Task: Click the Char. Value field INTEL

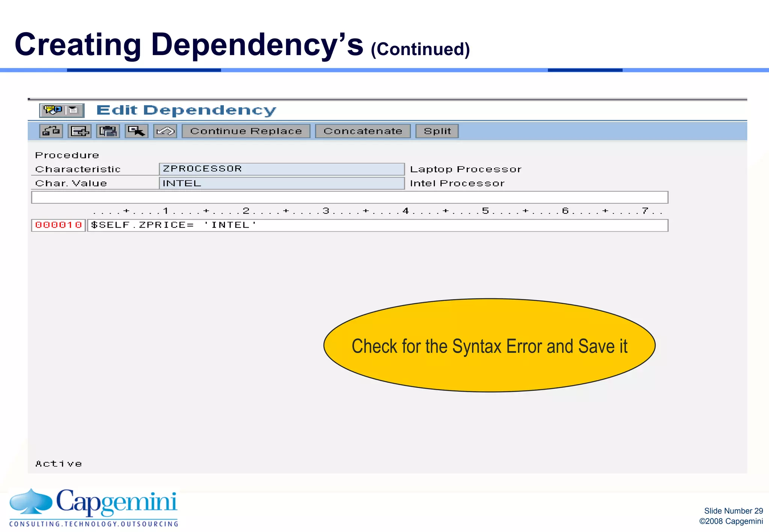Action: (x=282, y=183)
